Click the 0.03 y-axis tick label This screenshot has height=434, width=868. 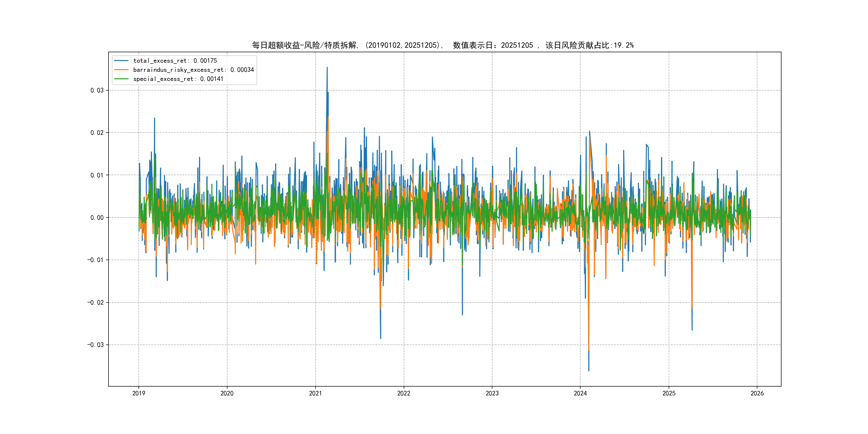point(97,90)
